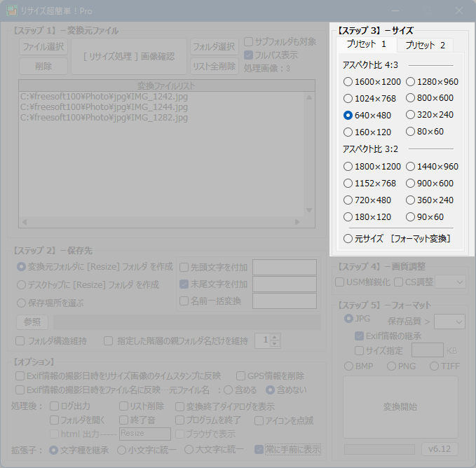Click the app icon in title bar
476x468 pixels.
click(13, 11)
